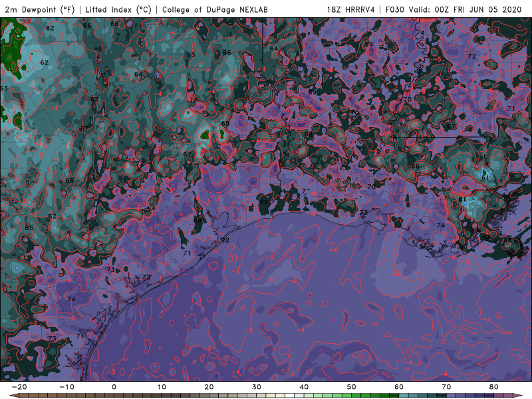Click the '0' colorbar tick label
The height and width of the screenshot is (399, 532).
(114, 387)
